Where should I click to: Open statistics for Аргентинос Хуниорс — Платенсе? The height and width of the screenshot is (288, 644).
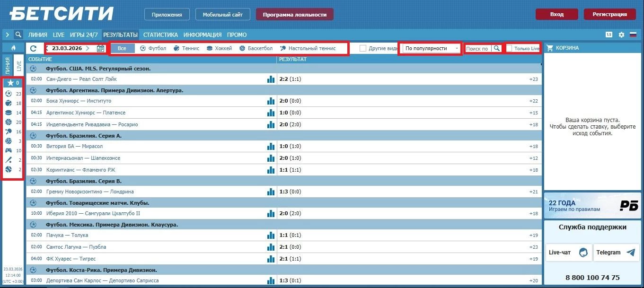click(271, 113)
